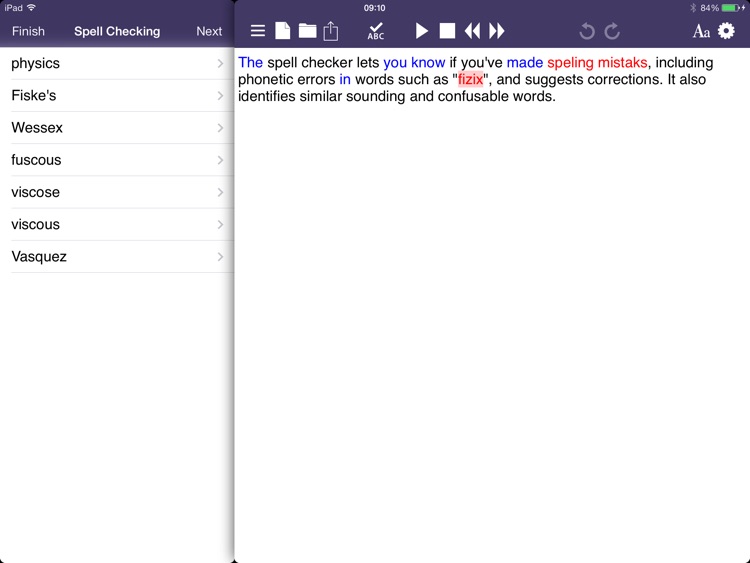Tap the Bluetooth status icon
The image size is (750, 563).
(693, 8)
